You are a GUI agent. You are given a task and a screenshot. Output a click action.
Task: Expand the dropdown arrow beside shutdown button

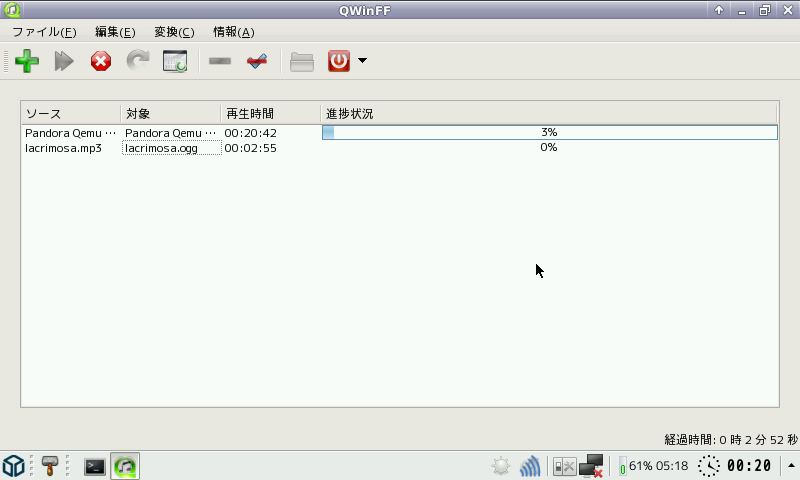click(x=362, y=61)
